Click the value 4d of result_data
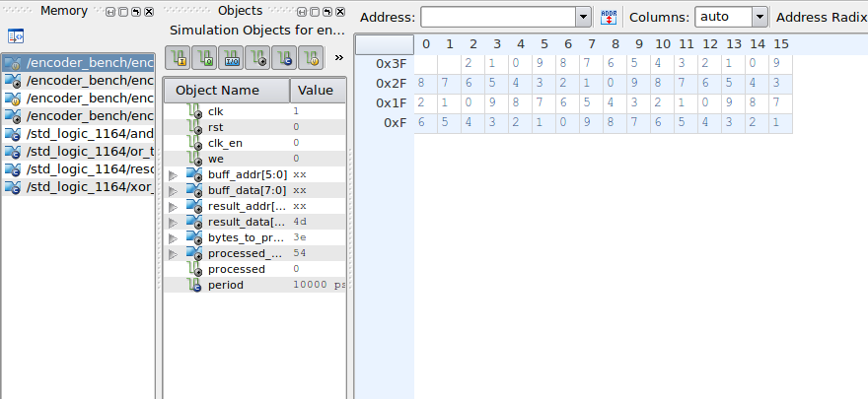The width and height of the screenshot is (868, 399). pyautogui.click(x=300, y=222)
